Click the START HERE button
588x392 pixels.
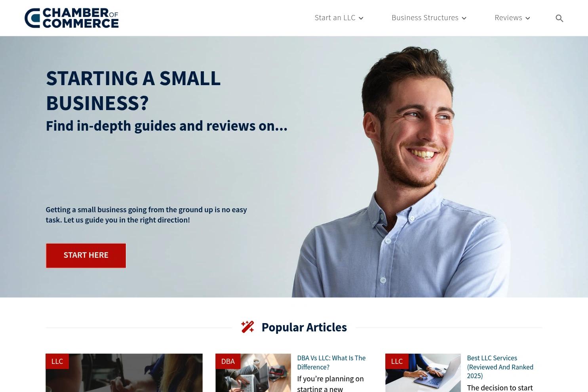[86, 255]
